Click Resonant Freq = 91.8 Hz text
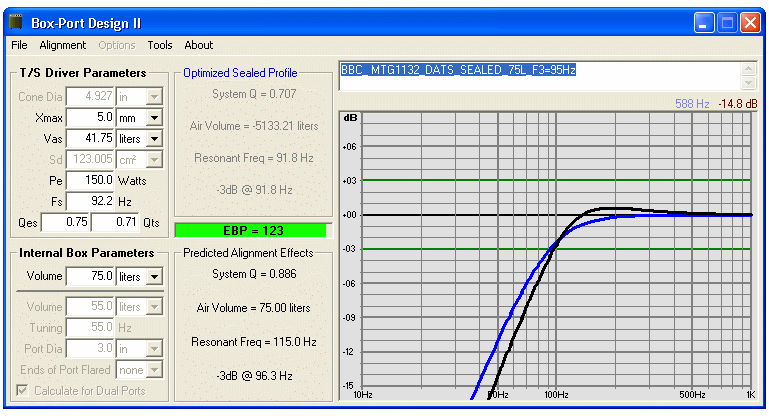 [254, 158]
